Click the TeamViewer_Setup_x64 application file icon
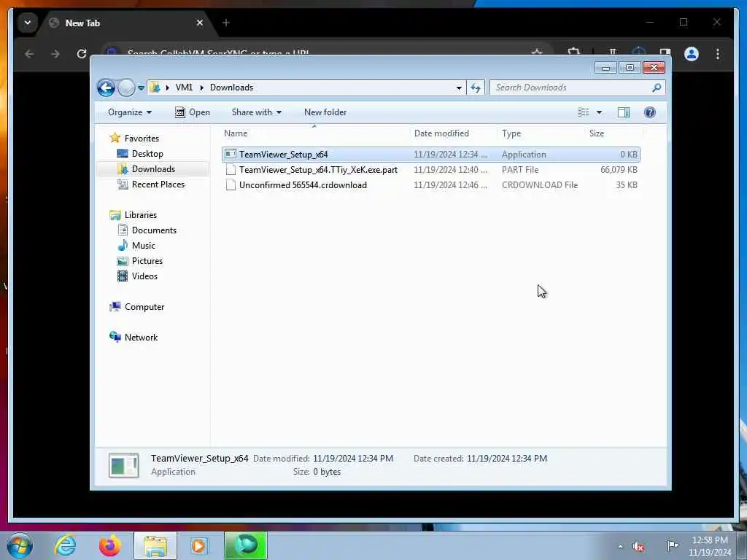The width and height of the screenshot is (747, 560). tap(231, 155)
